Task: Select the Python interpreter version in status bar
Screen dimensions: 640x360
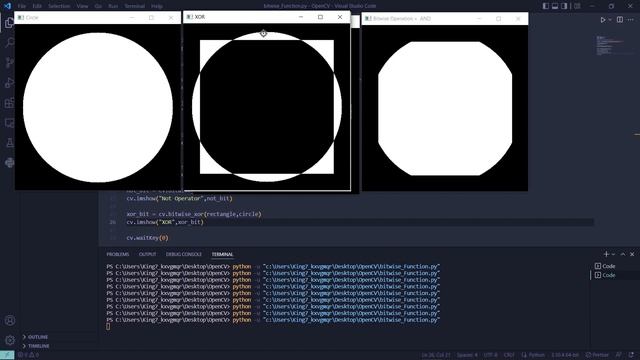Action: [x=565, y=355]
